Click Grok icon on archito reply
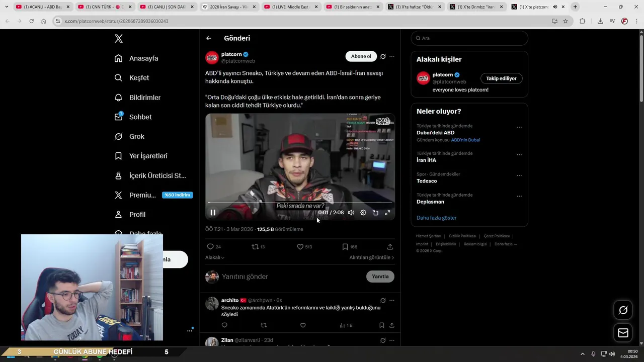 tap(383, 300)
